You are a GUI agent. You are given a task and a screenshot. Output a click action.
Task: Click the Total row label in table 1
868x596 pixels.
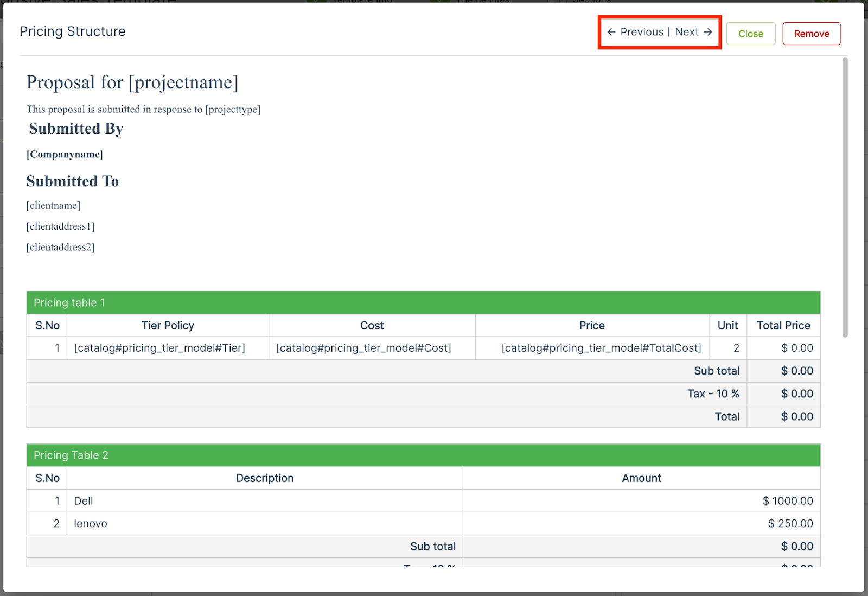click(727, 416)
